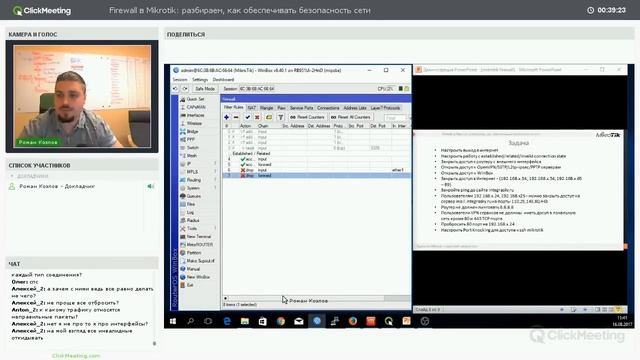Add a comment using yellow note icon
640x360 pixels.
269,117
